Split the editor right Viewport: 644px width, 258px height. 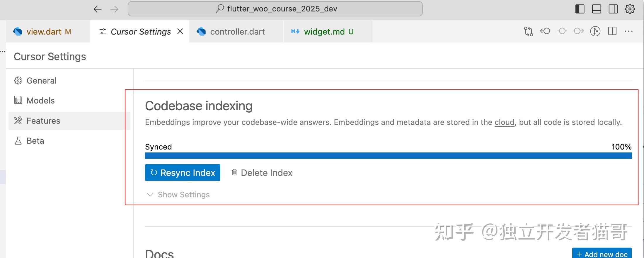pos(612,31)
